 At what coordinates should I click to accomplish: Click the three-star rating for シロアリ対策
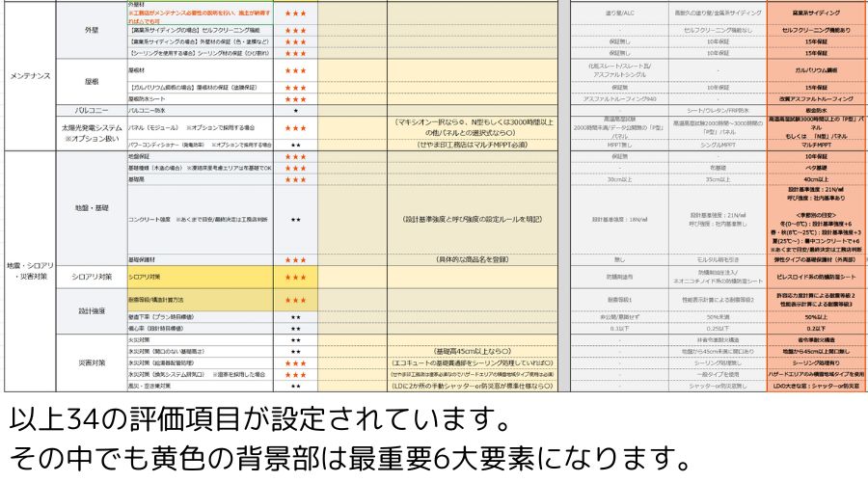tap(296, 277)
